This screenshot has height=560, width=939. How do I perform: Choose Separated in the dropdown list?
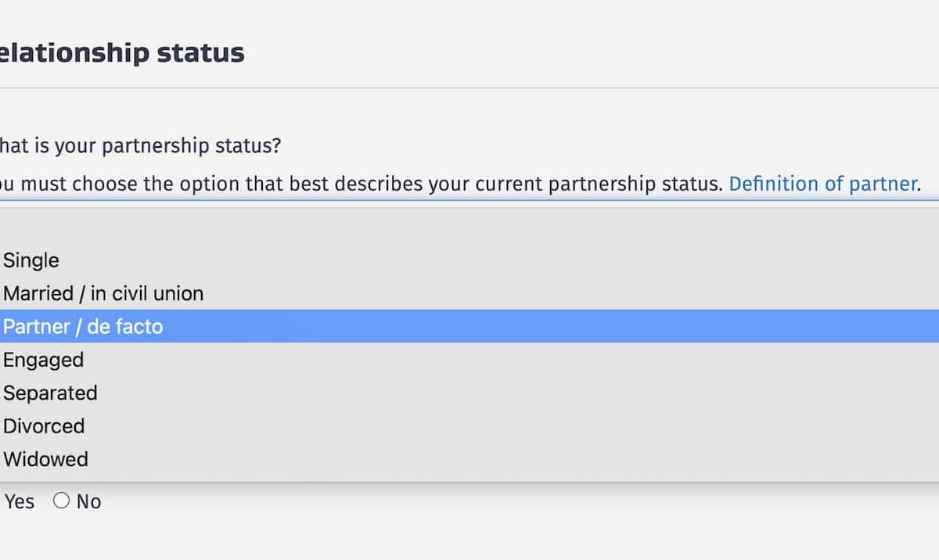tap(51, 393)
